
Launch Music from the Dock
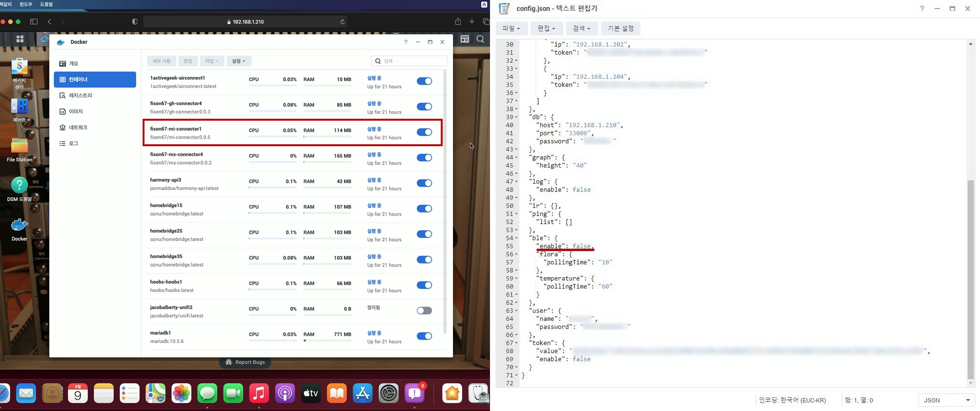259,393
